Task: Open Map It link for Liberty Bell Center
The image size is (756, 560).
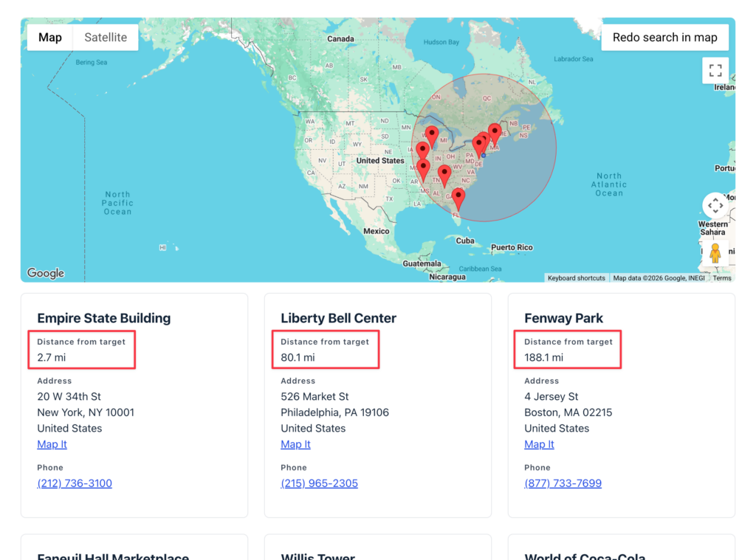Action: 295,444
